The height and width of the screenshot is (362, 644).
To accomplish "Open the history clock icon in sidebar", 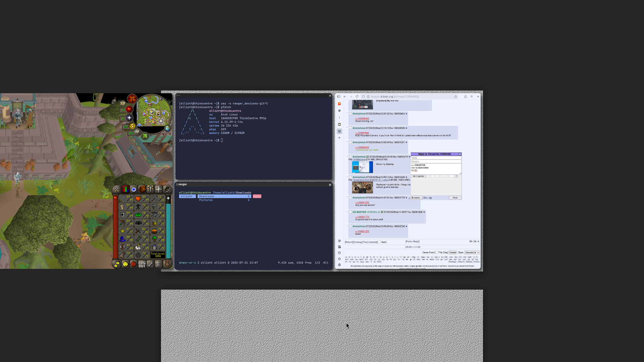I will tap(339, 253).
